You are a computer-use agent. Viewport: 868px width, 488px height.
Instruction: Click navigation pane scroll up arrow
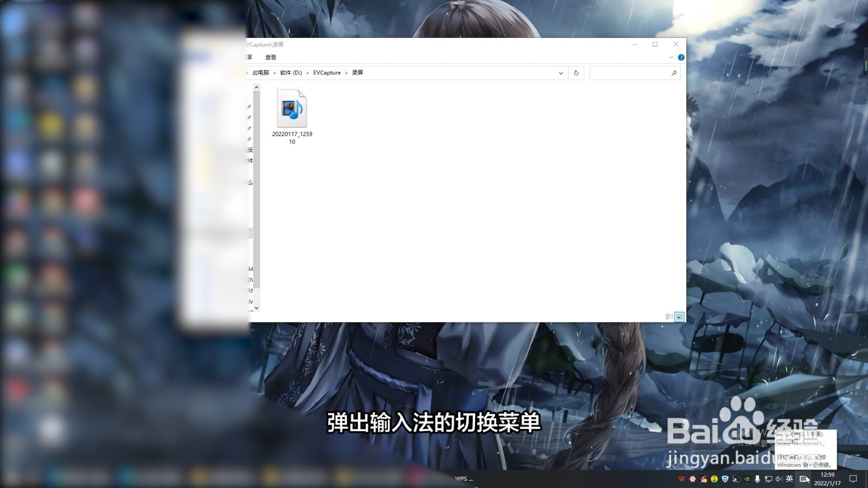(257, 87)
